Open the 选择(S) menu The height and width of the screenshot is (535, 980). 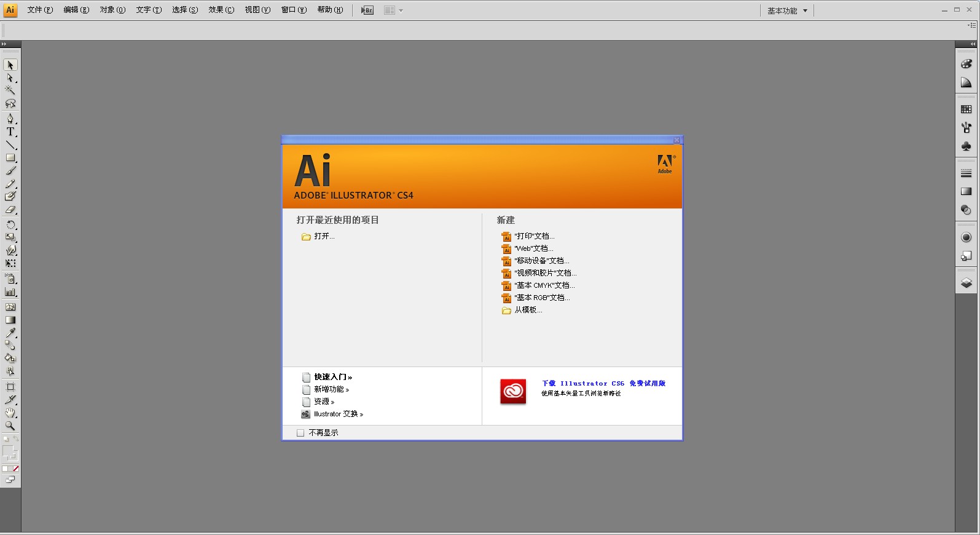pos(185,10)
